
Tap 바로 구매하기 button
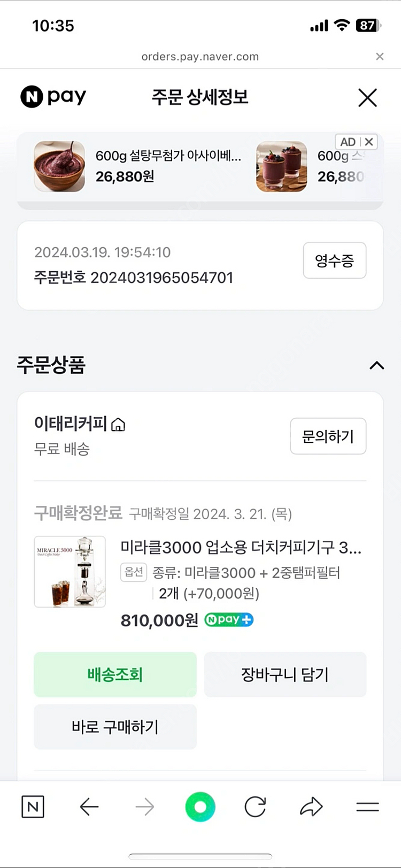point(115,727)
